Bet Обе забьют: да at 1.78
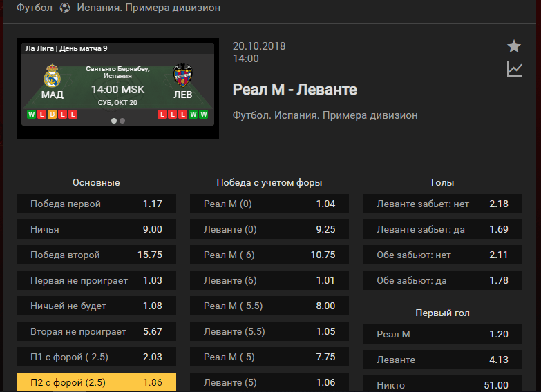541x392 pixels. pyautogui.click(x=442, y=280)
